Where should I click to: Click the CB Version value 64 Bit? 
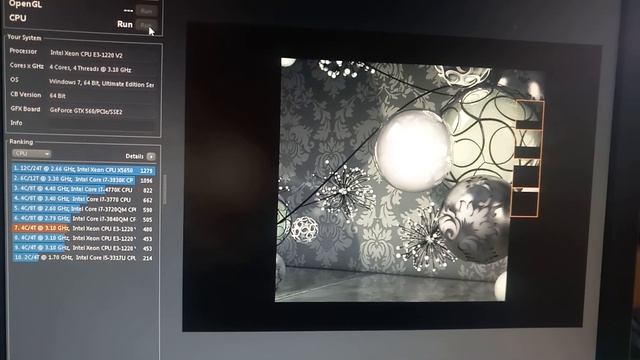click(58, 96)
